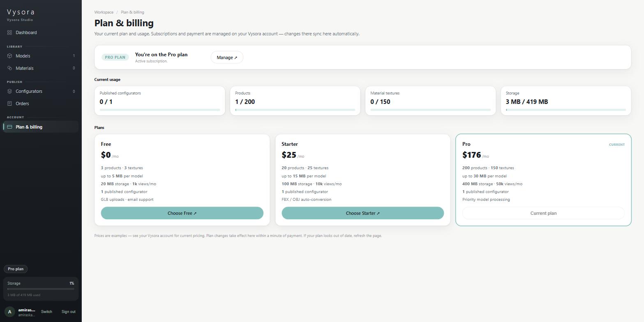Navigate to Orders
Image resolution: width=644 pixels, height=322 pixels.
[41, 103]
